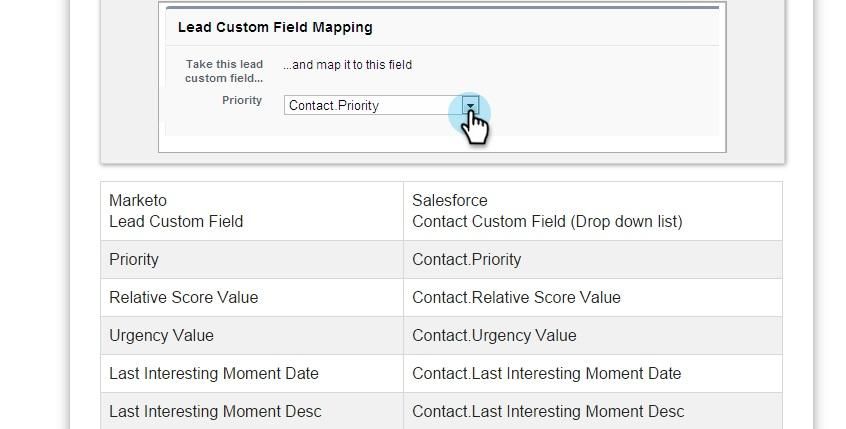The image size is (846, 429).
Task: Click the word Salesforce in the table header
Action: click(x=450, y=200)
